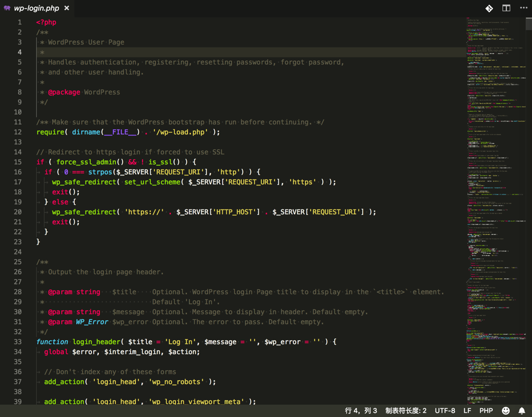
Task: Click 'is_ssl()' call on line 15
Action: point(164,162)
